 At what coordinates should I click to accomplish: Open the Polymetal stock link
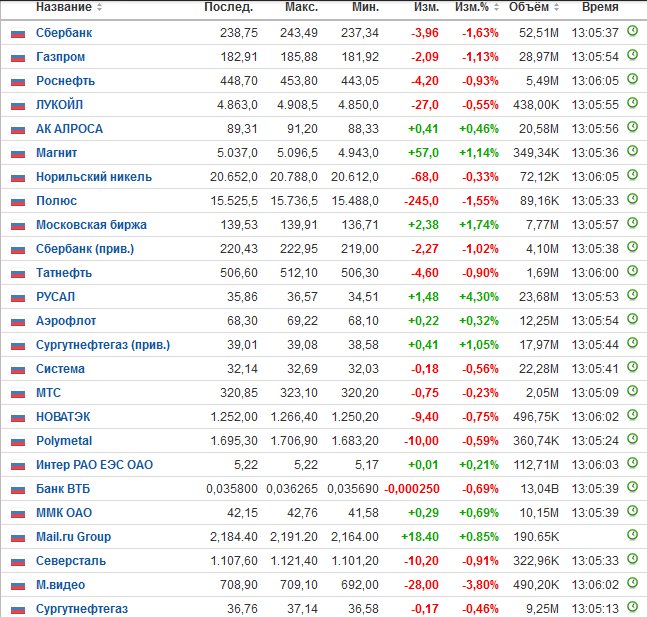pyautogui.click(x=64, y=441)
